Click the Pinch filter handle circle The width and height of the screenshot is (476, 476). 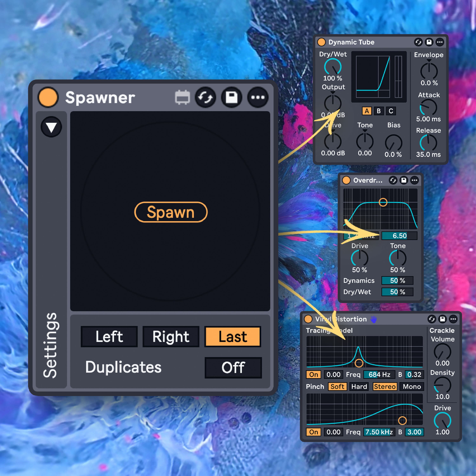tap(402, 421)
